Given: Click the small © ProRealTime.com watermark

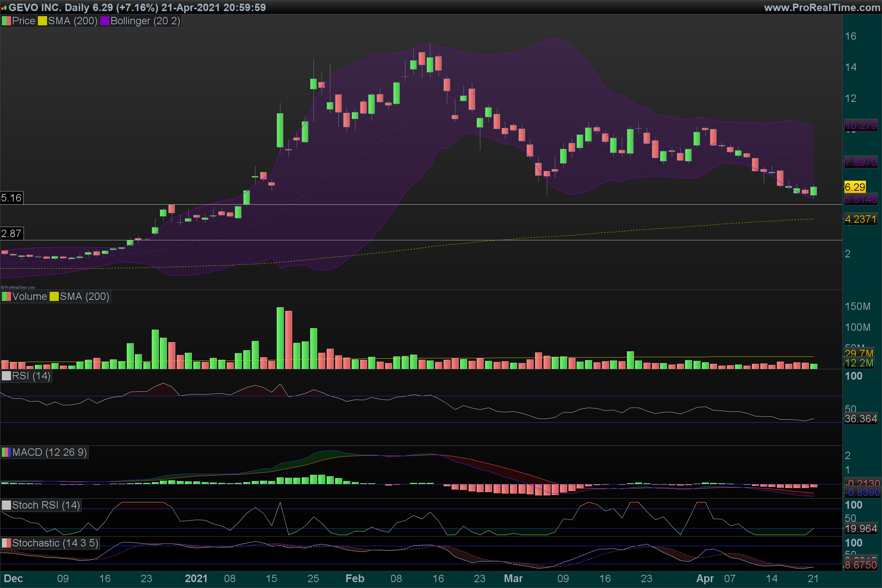Looking at the screenshot, I should (18, 288).
